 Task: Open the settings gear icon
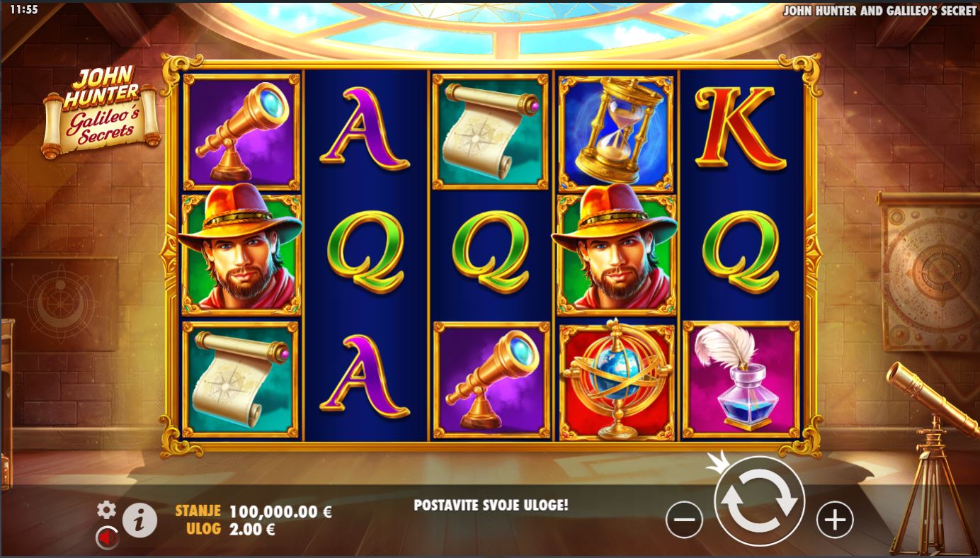coord(106,509)
